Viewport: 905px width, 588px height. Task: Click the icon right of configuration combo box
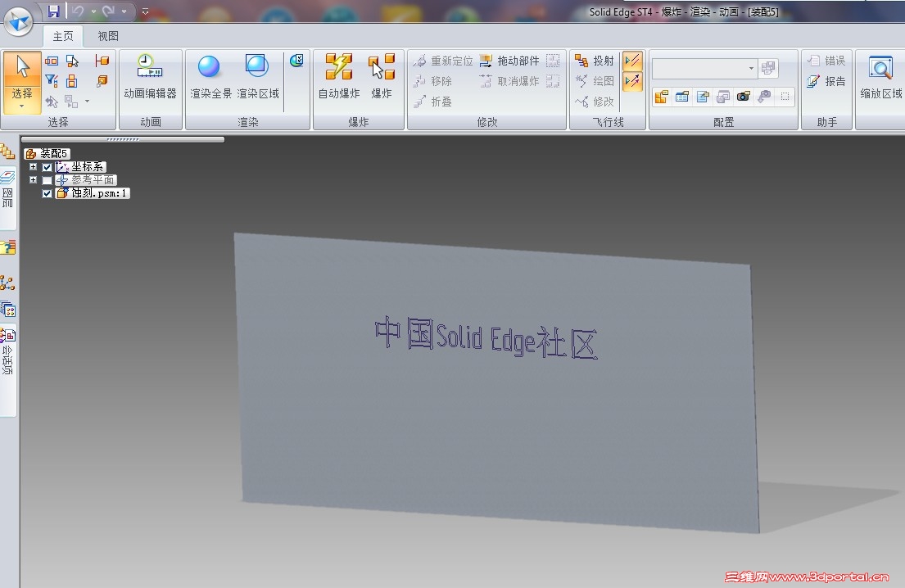768,69
